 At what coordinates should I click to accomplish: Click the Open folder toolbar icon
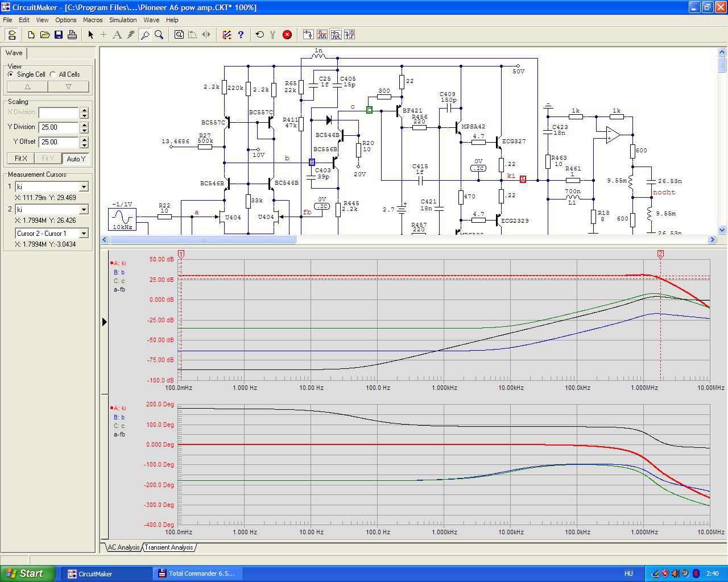[x=45, y=35]
